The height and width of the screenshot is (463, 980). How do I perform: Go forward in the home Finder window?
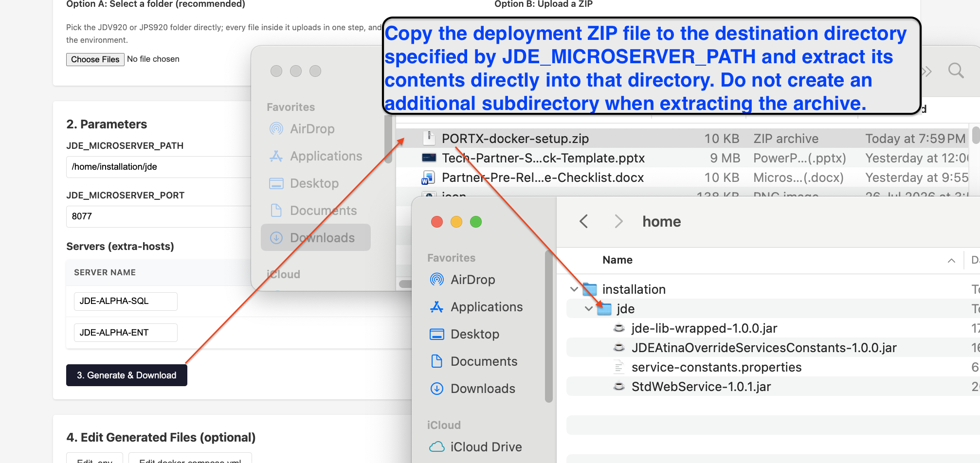tap(618, 221)
